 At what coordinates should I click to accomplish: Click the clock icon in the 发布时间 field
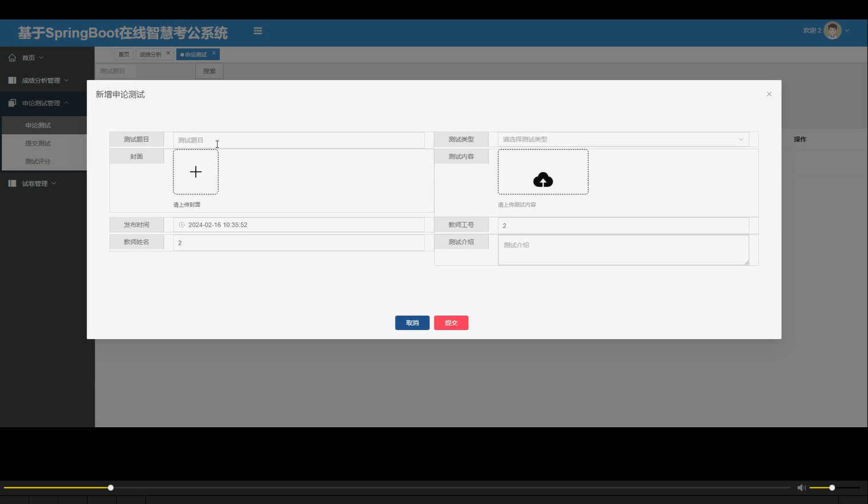coord(182,225)
